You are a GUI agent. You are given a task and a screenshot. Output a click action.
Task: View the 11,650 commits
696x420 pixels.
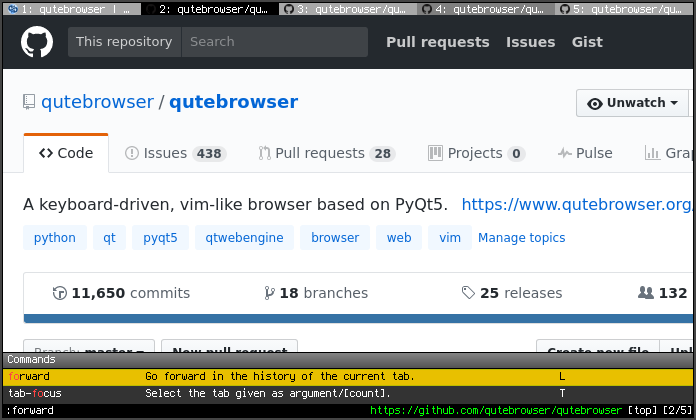click(121, 293)
